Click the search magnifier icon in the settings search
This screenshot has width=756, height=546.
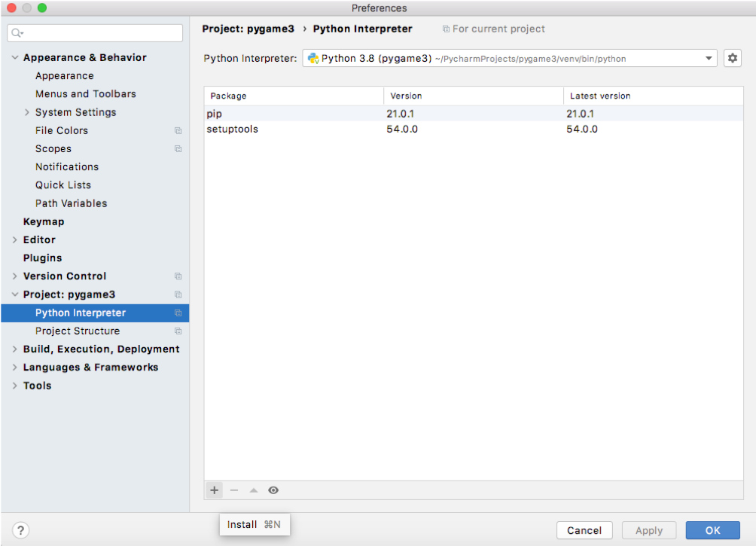[x=17, y=33]
